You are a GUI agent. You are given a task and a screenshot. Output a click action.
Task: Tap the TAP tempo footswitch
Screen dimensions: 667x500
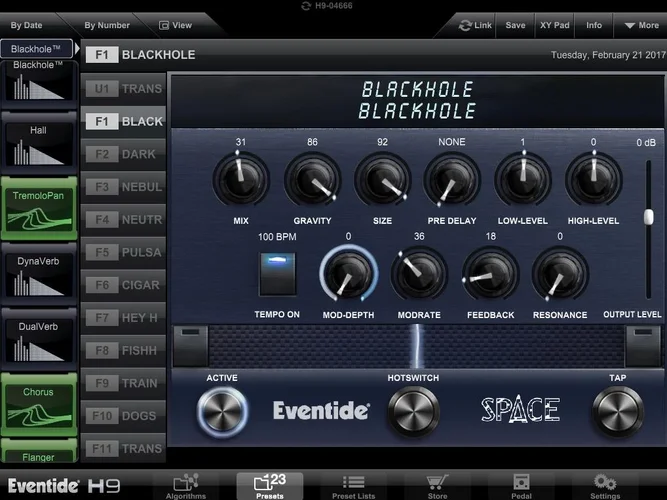pyautogui.click(x=617, y=411)
